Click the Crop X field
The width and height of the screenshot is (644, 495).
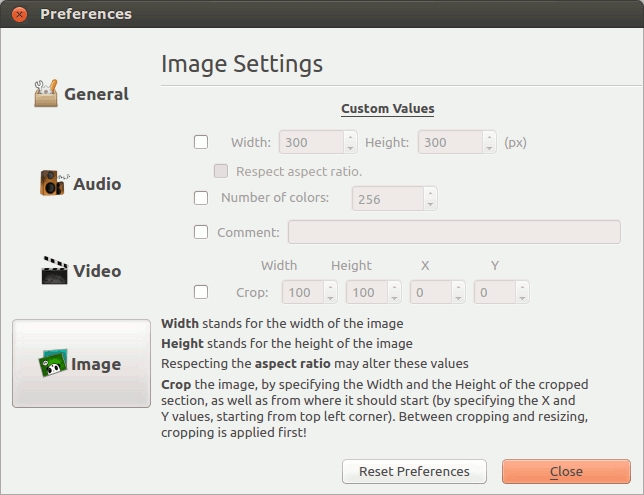tap(431, 292)
